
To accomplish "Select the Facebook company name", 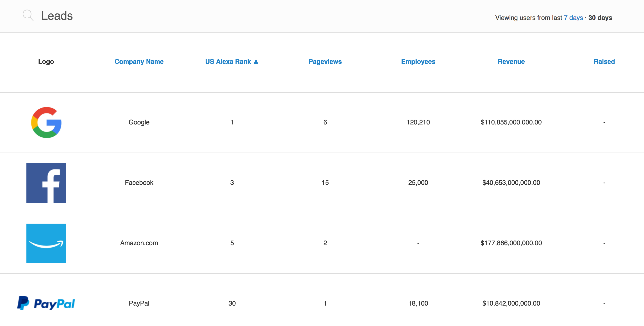I will pyautogui.click(x=139, y=183).
